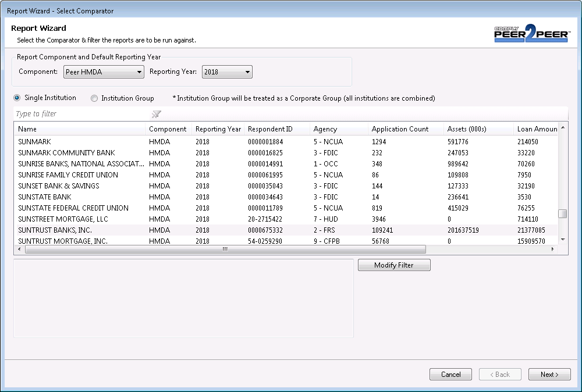
Task: Click Agency cell 2 - FRS
Action: (324, 230)
